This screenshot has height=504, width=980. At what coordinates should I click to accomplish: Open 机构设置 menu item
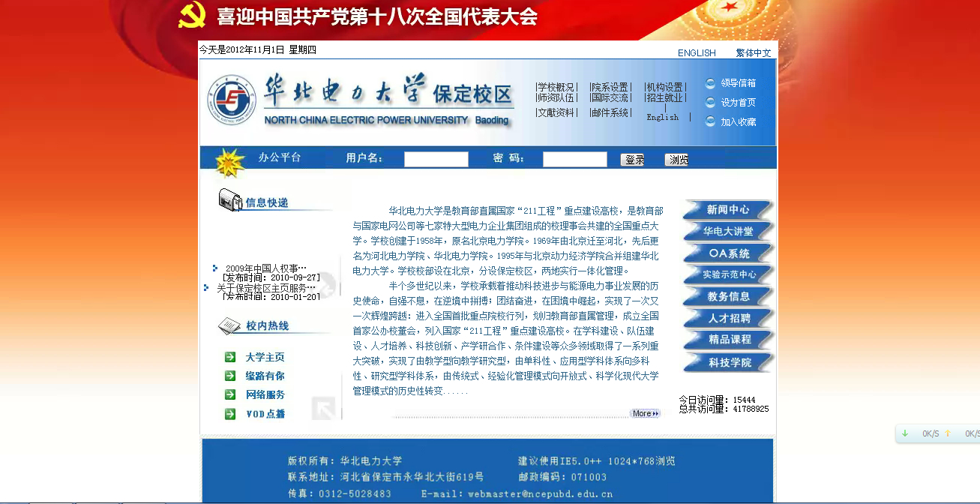664,87
